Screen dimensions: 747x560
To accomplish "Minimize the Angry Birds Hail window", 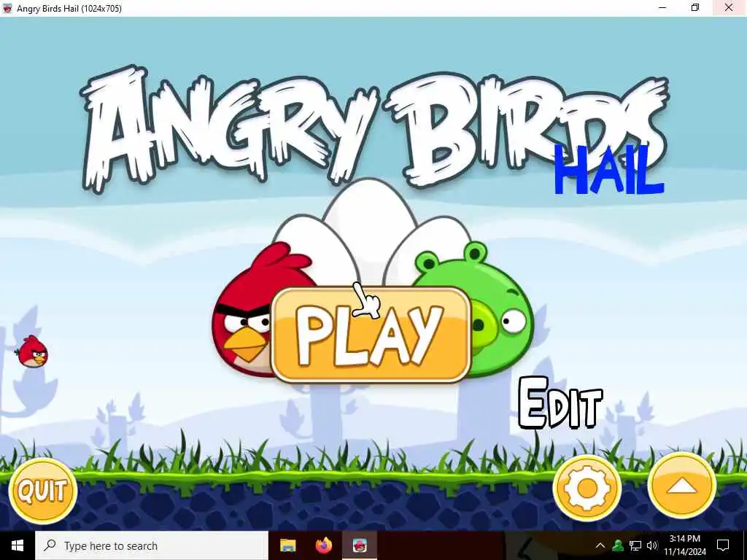I will pos(662,7).
